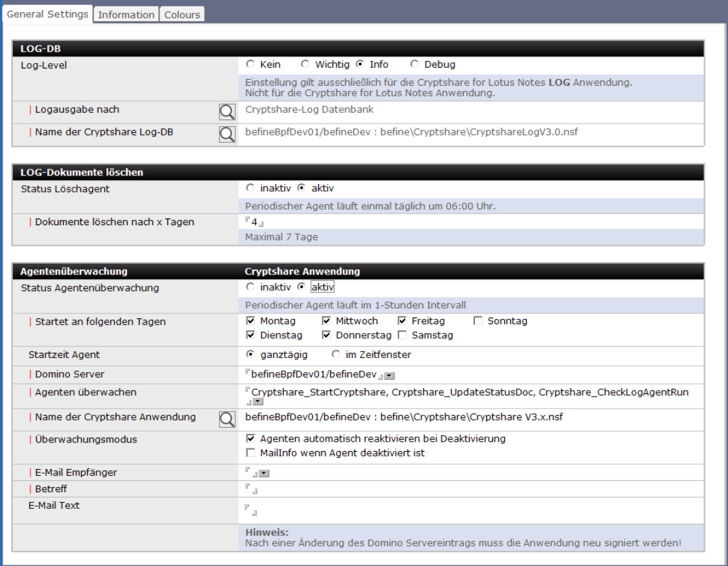
Task: Click the 1-Stunden Intervall note
Action: (355, 305)
